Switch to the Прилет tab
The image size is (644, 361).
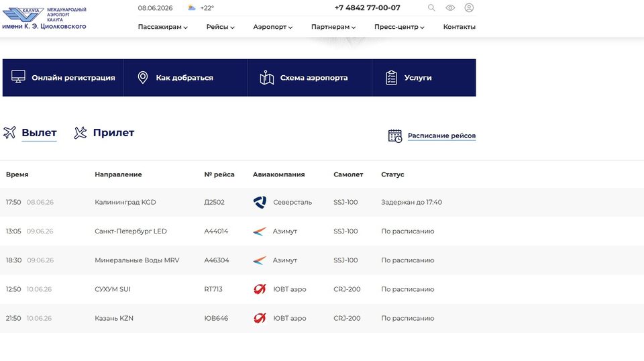pos(113,133)
